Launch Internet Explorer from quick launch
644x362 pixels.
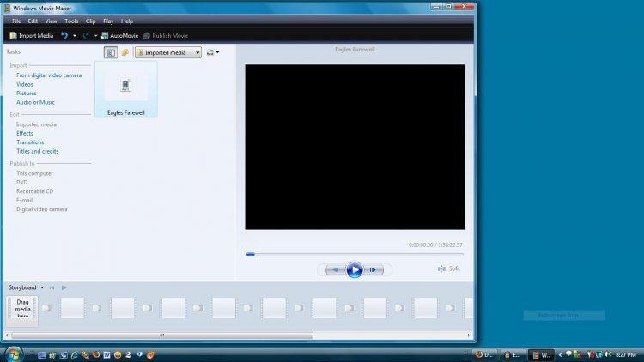click(75, 355)
